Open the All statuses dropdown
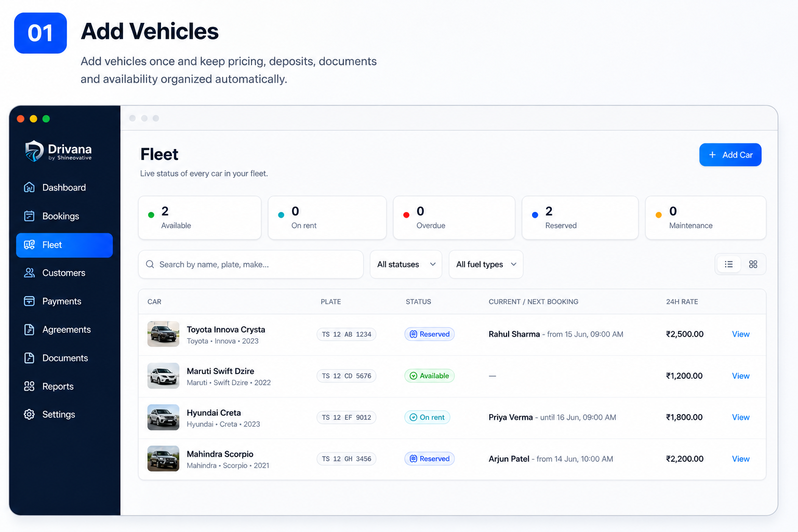 coord(406,264)
